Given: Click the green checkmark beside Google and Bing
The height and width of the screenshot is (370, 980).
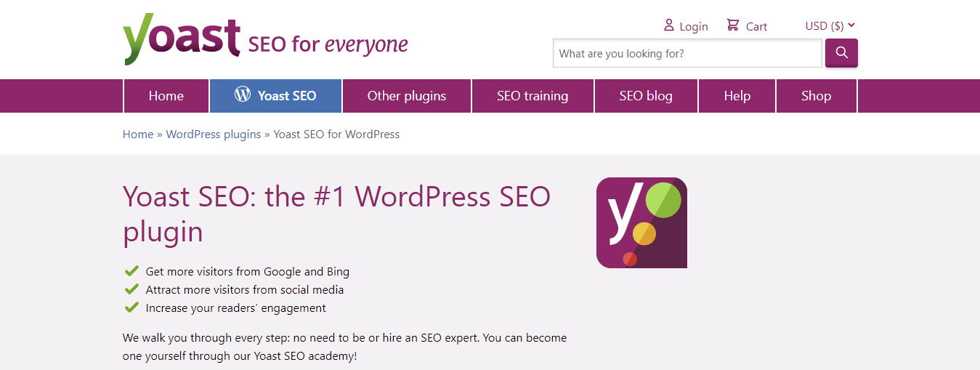Looking at the screenshot, I should [131, 271].
